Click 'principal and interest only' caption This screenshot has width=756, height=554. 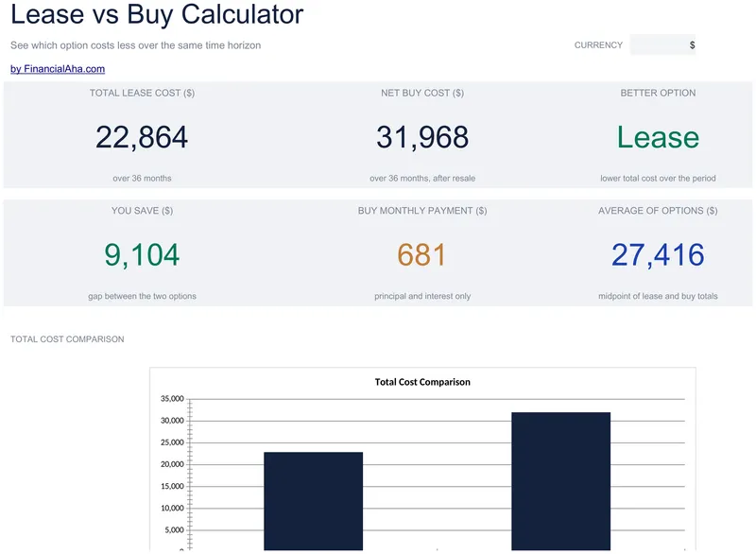pyautogui.click(x=422, y=296)
